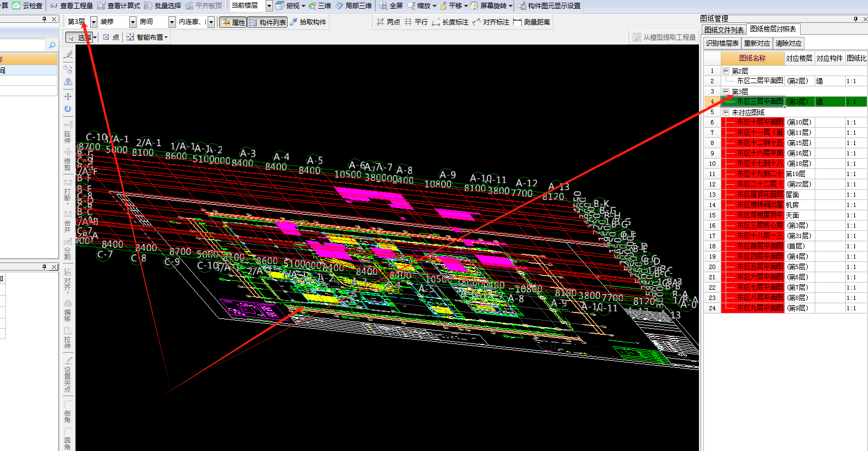Screen dimensions: 868x451
Task: Click 延伸 extend tool
Action: pos(68,132)
